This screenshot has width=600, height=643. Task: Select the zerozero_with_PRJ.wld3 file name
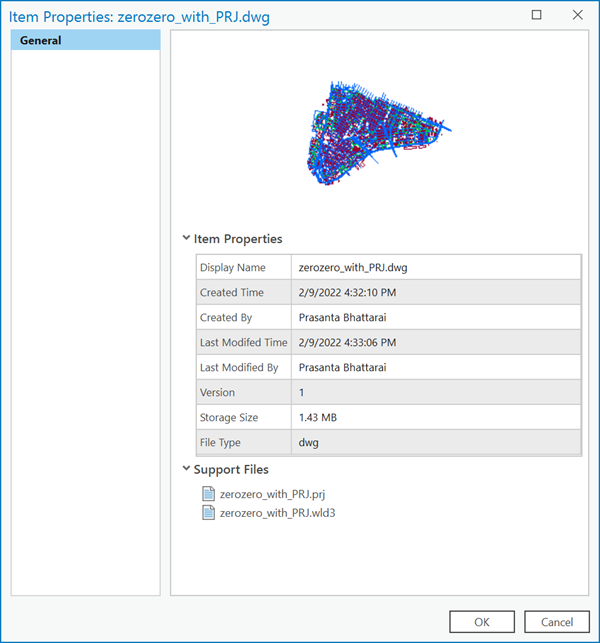point(278,513)
